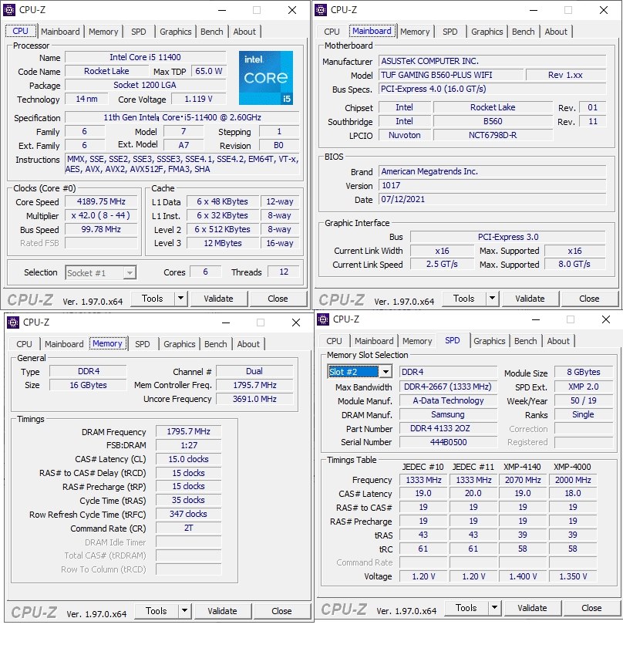Expand the Tools arrow in the Memory Slot Selection window
Viewport: 623px width, 672px height.
494,608
